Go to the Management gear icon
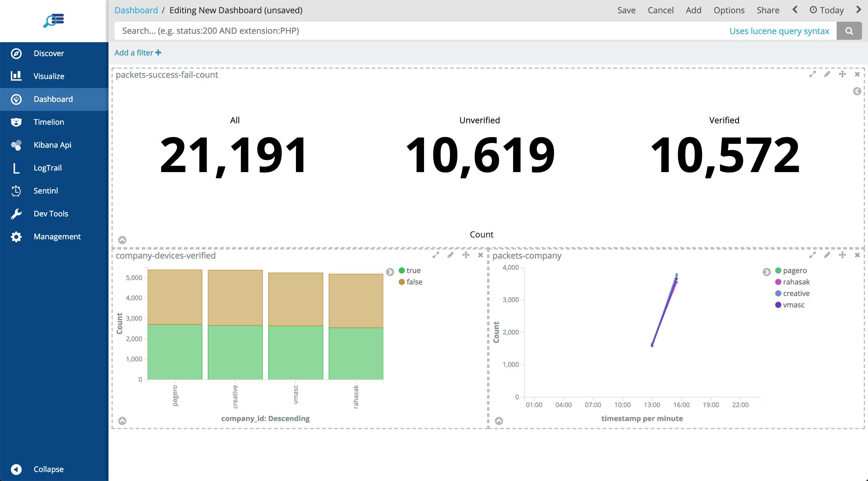This screenshot has height=481, width=868. point(16,237)
